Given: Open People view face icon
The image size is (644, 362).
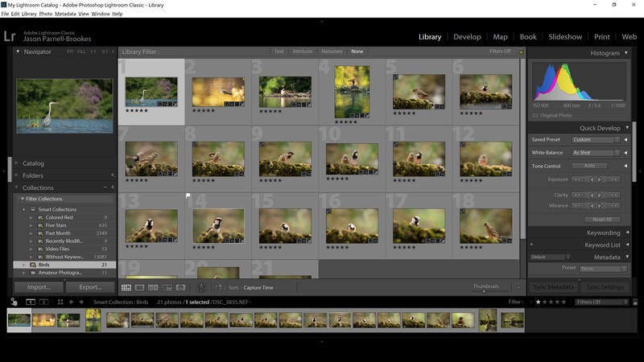Looking at the screenshot, I should point(180,288).
